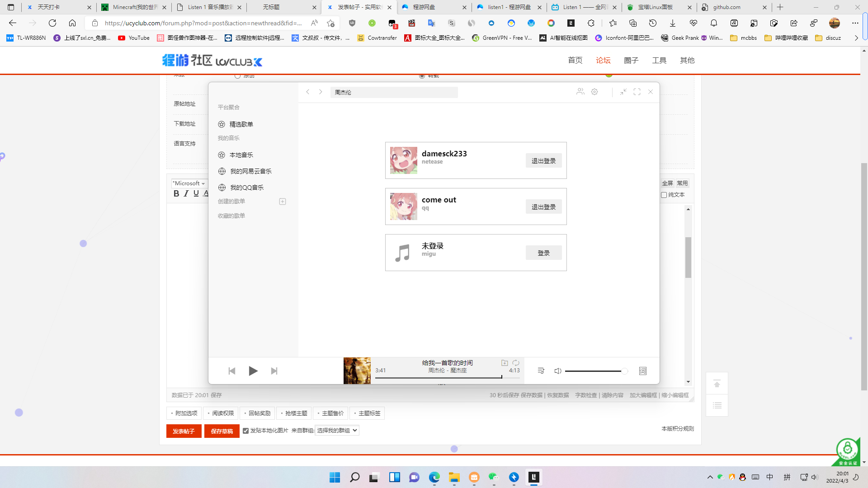The image size is (868, 488).
Task: Skip to previous track in Listen1
Action: click(232, 371)
